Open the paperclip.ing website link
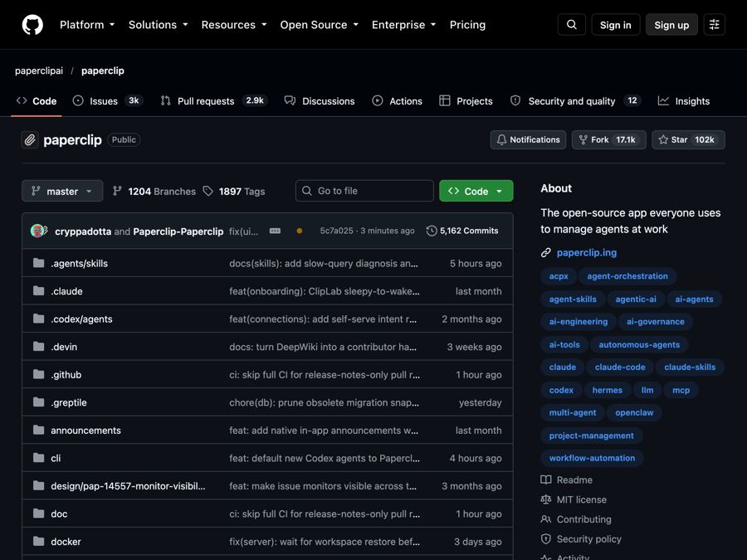 [x=587, y=253]
